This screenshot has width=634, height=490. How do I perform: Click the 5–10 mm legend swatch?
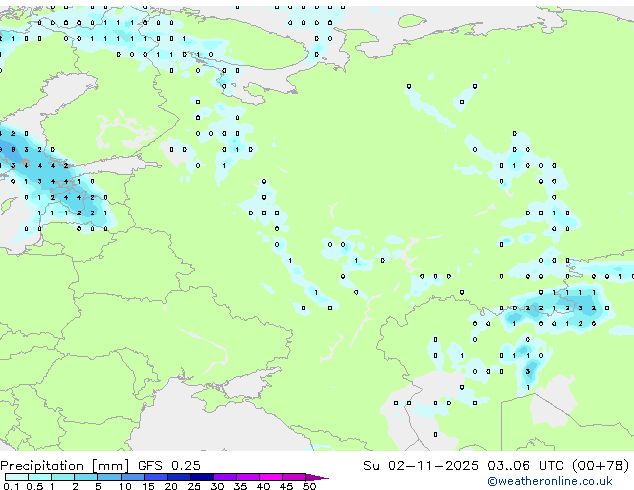coord(109,477)
